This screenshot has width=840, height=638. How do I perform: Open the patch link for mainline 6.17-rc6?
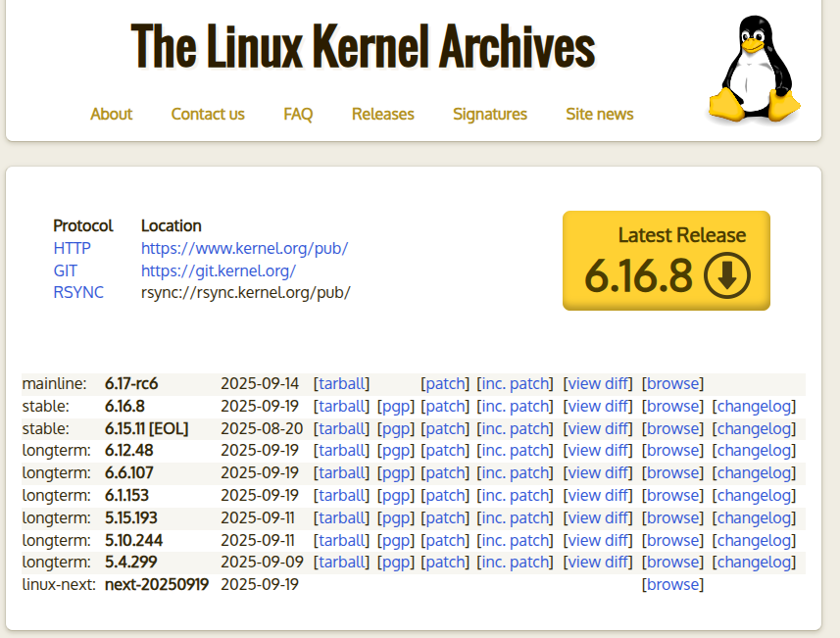click(445, 383)
